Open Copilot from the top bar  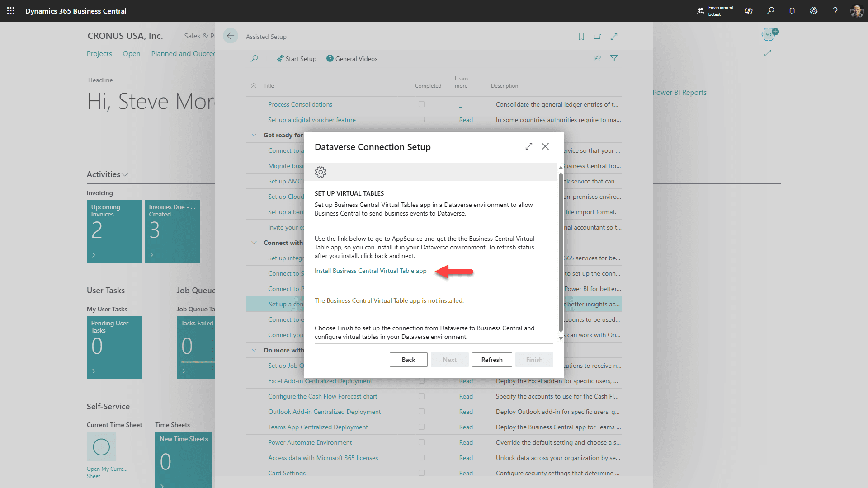coord(749,11)
